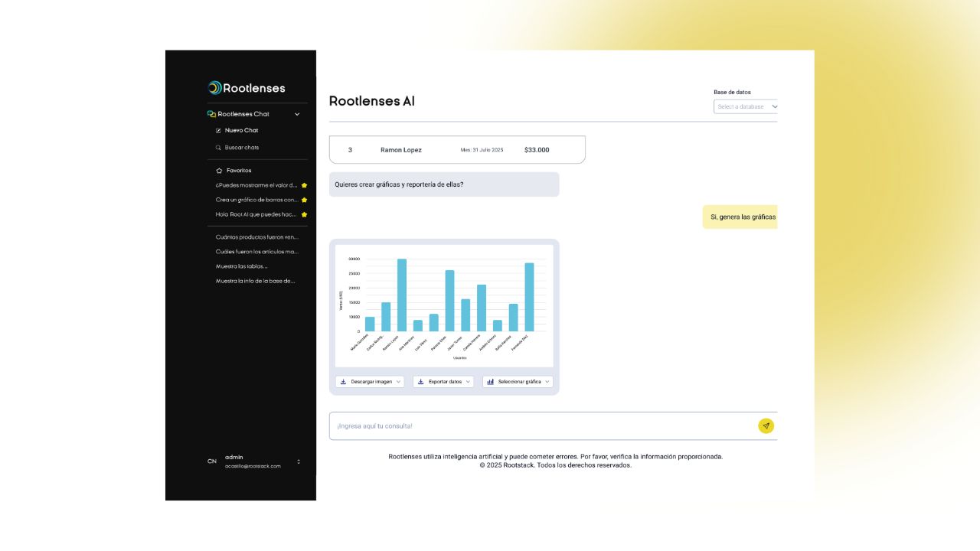
Task: Click the Descargar imagen button
Action: point(371,381)
